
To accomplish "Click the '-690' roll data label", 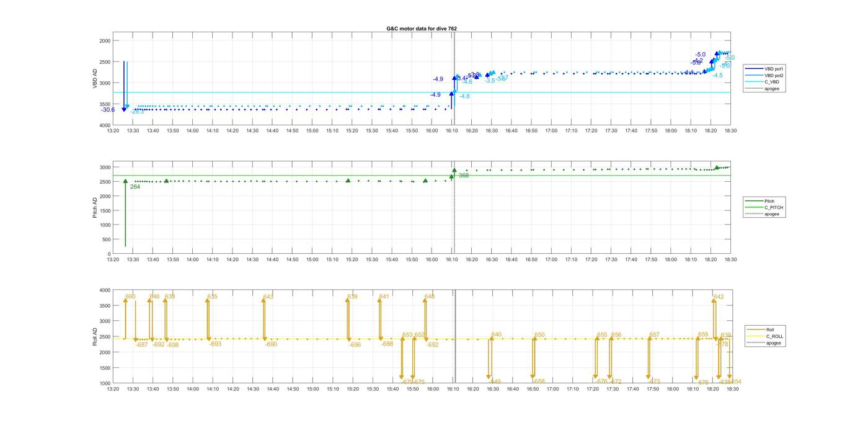I will pos(271,344).
